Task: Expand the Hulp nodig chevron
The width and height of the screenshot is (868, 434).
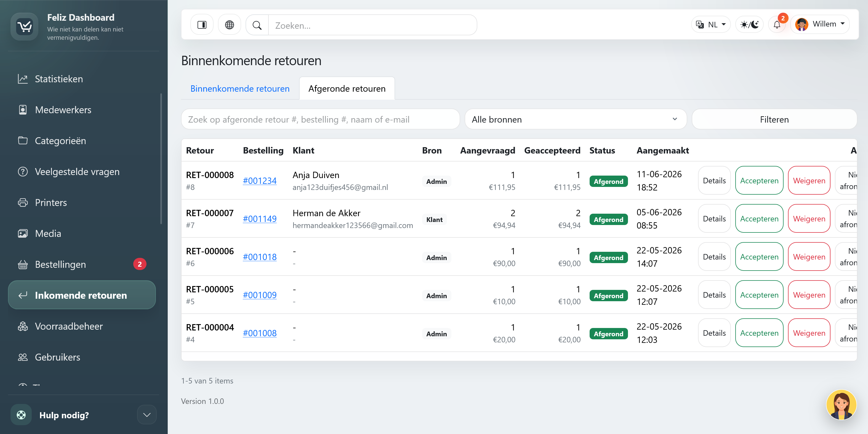Action: coord(147,415)
